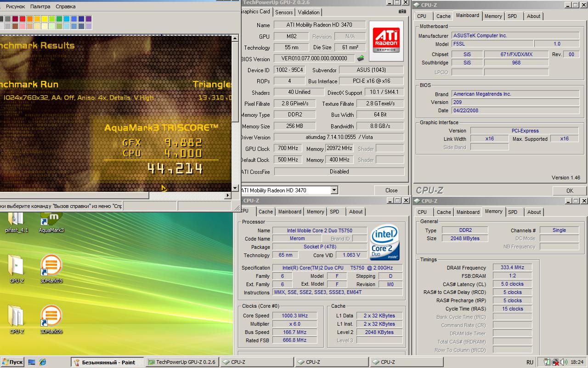This screenshot has width=588, height=368.
Task: Open Cache tab in CPU-Z Mainboard window
Action: pyautogui.click(x=443, y=16)
